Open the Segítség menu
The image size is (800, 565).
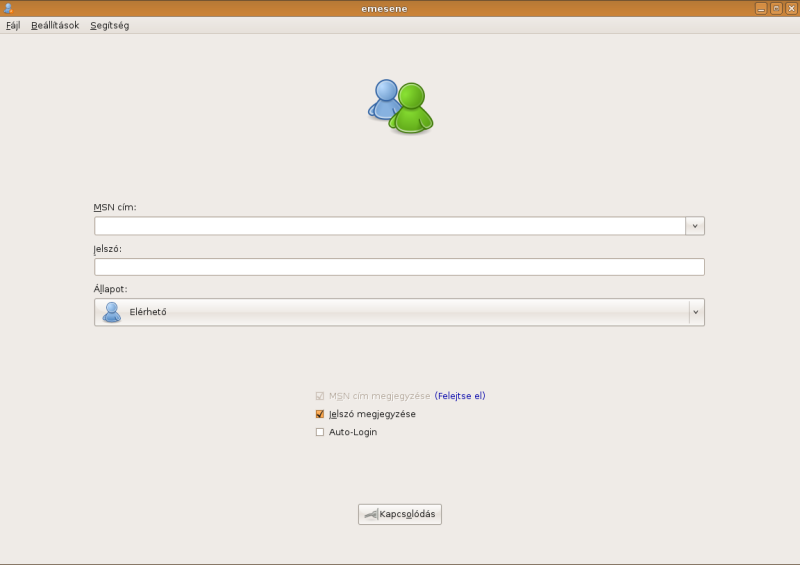point(110,26)
